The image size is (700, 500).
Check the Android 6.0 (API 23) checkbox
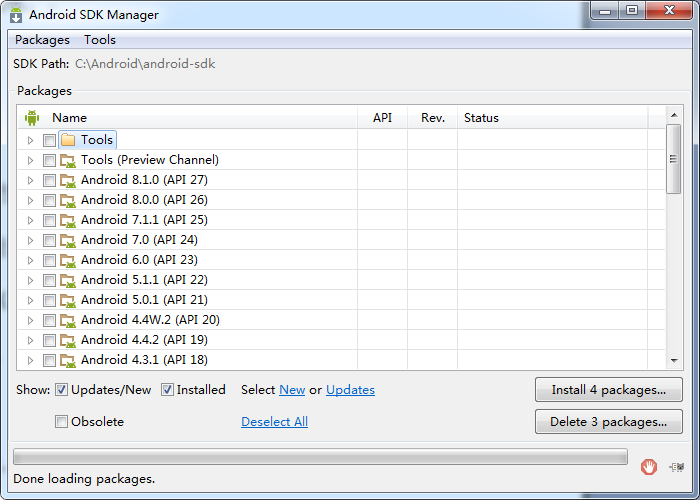pos(49,260)
